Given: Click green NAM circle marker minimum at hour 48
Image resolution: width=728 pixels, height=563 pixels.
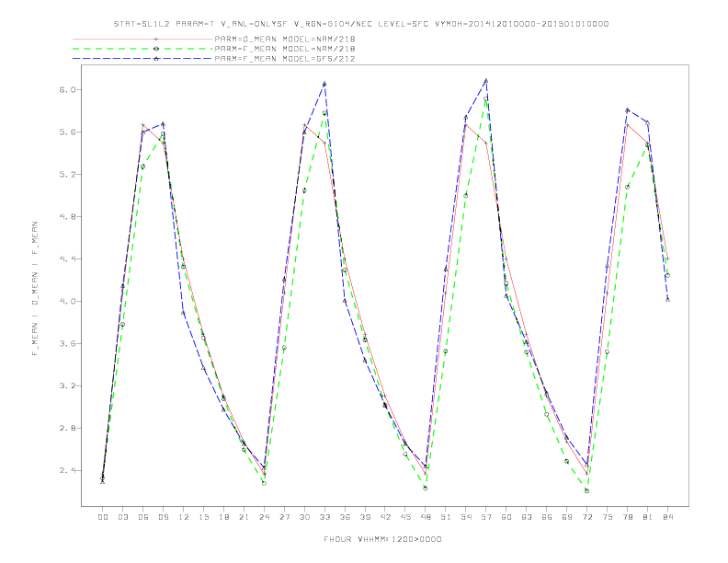Looking at the screenshot, I should [x=426, y=488].
